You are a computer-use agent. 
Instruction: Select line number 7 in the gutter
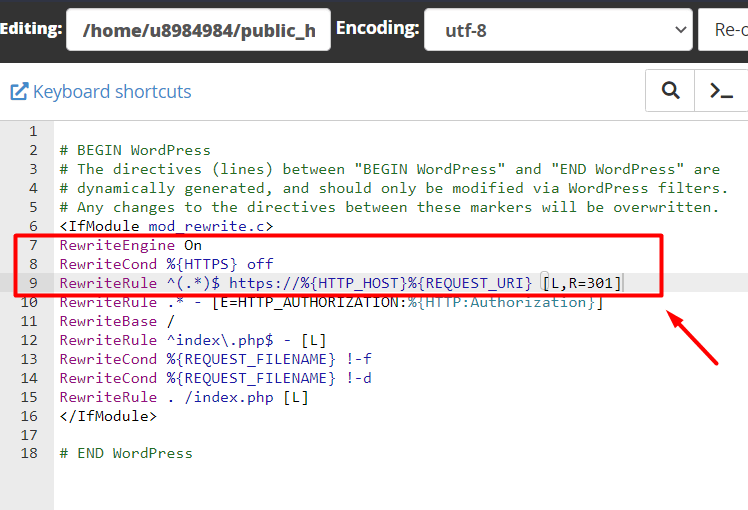[x=33, y=245]
